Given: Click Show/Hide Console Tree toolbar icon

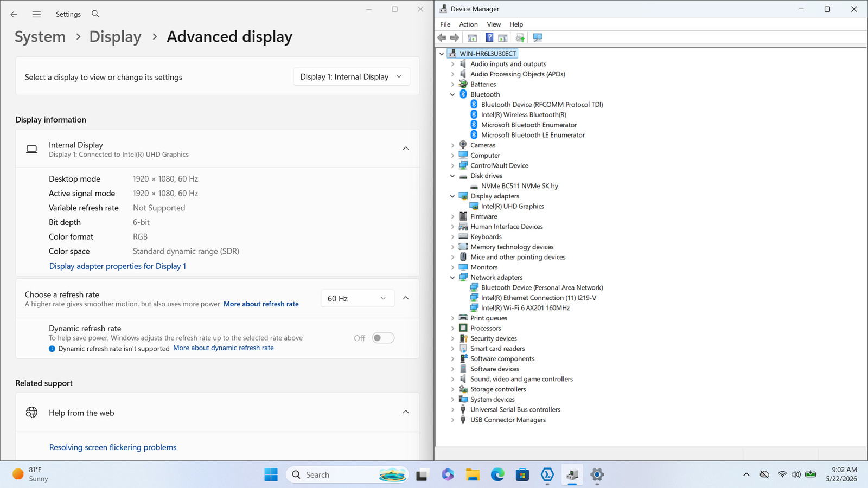Looking at the screenshot, I should [472, 37].
